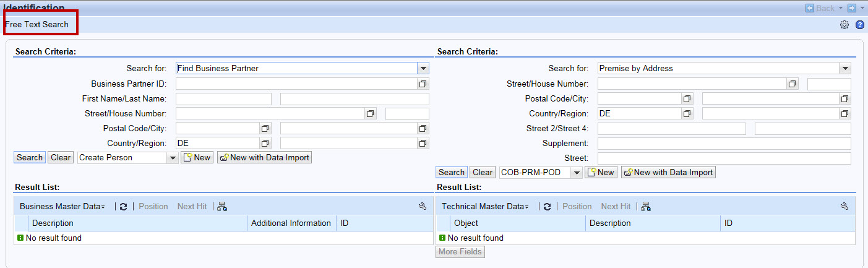Viewport: 868px width, 268px height.
Task: Click ID column header in Technical Master Data
Action: pyautogui.click(x=788, y=223)
